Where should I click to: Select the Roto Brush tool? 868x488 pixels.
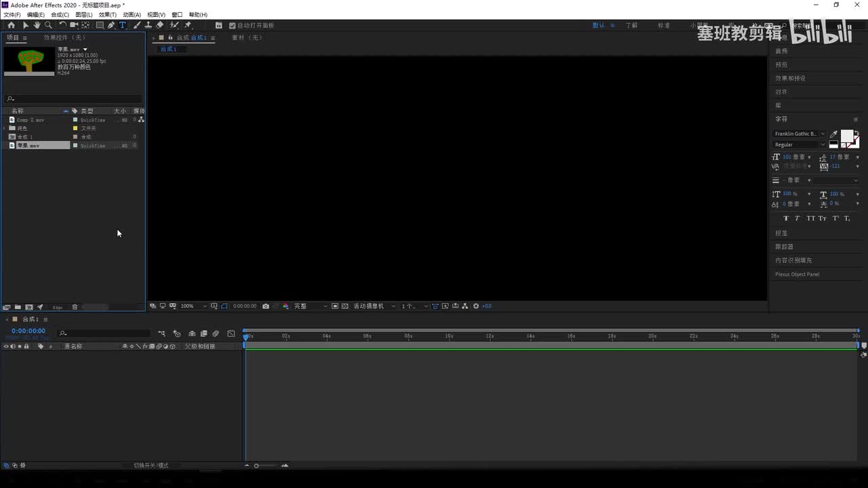click(x=174, y=25)
